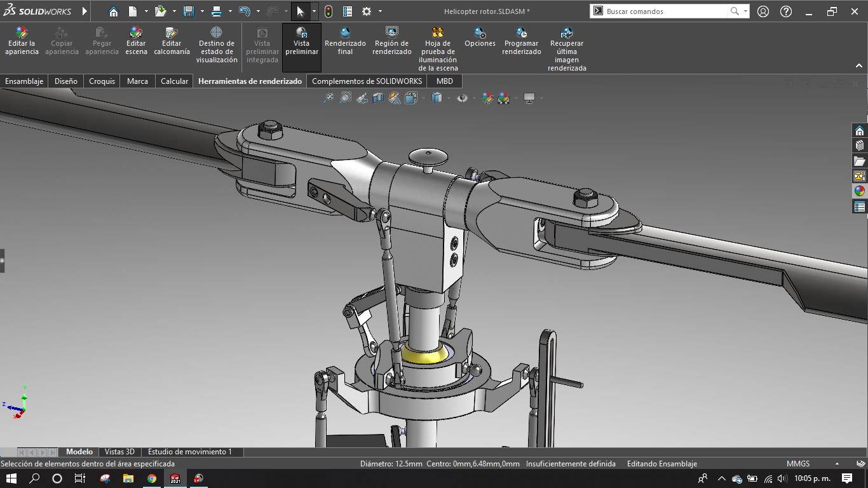Viewport: 868px width, 488px height.
Task: Click Recuperar última imagen renderizada
Action: click(567, 48)
